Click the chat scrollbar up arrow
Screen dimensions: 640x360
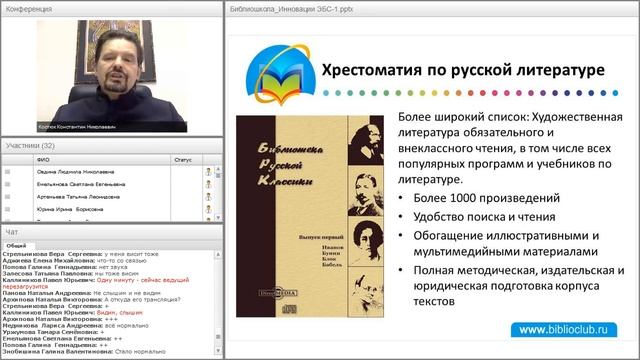pos(218,254)
